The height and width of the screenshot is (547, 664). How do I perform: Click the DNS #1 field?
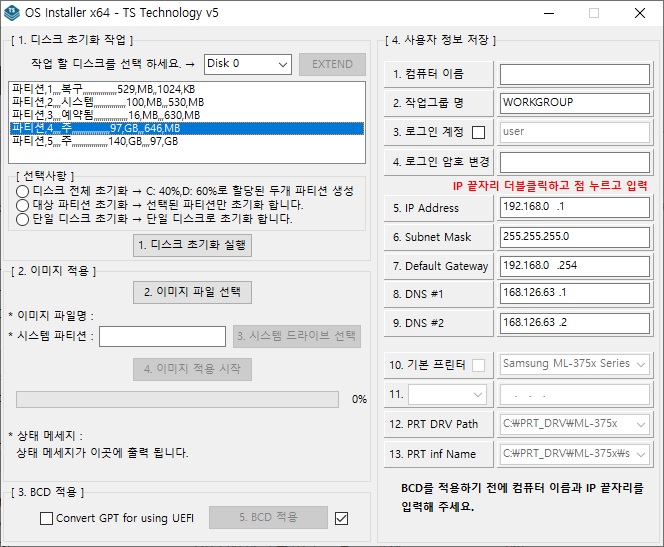point(575,293)
